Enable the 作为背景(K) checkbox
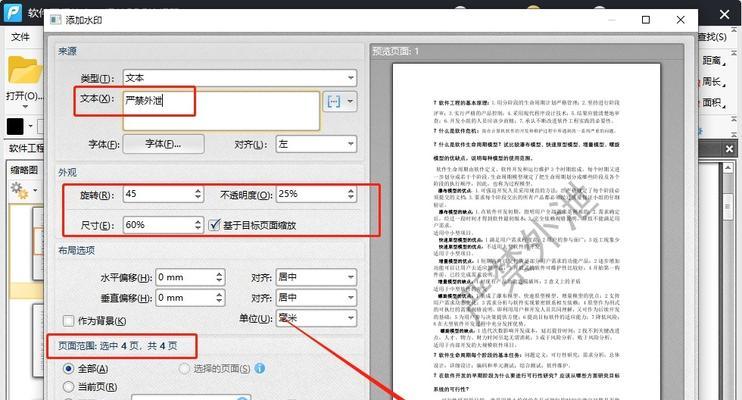Viewport: 742px width, 400px height. coord(69,321)
